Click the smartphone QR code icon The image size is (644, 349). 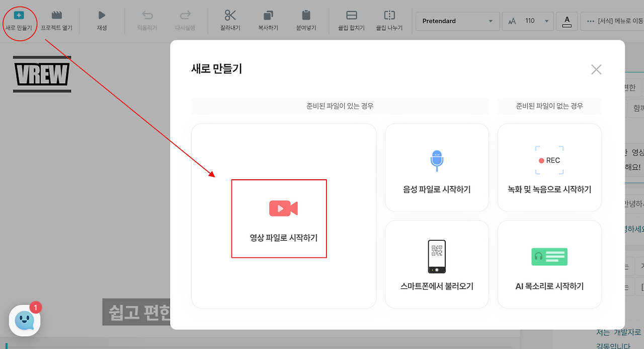[x=437, y=257]
